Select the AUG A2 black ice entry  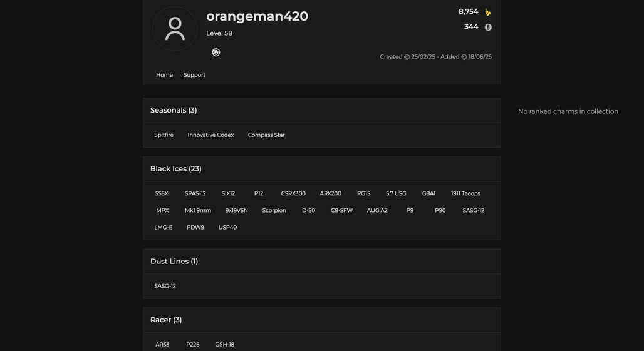click(x=377, y=210)
